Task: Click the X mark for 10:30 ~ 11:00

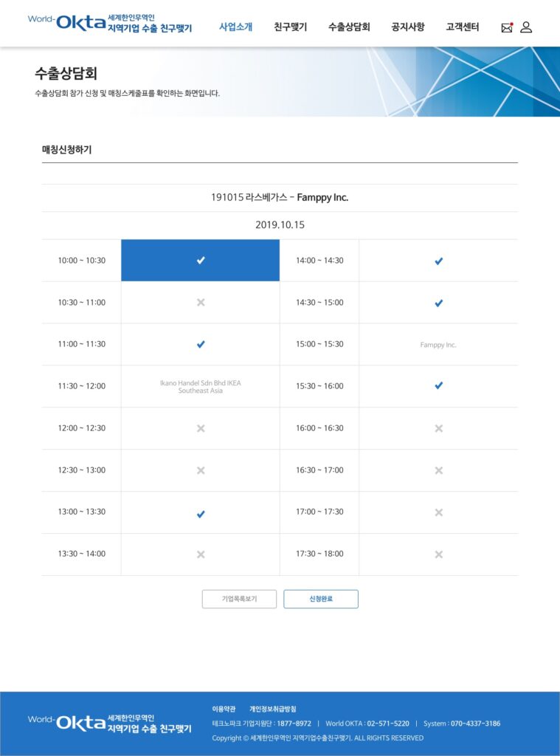Action: [201, 303]
